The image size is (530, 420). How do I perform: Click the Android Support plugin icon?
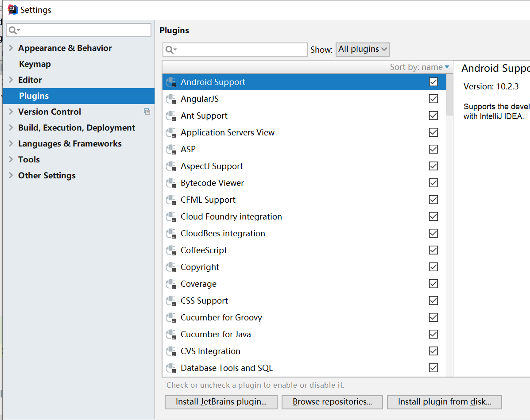click(x=171, y=82)
